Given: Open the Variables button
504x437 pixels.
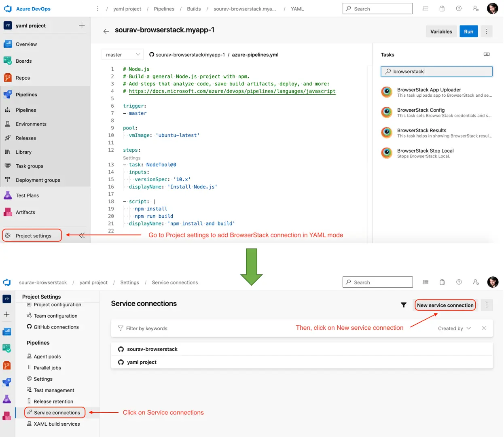Looking at the screenshot, I should coord(441,32).
